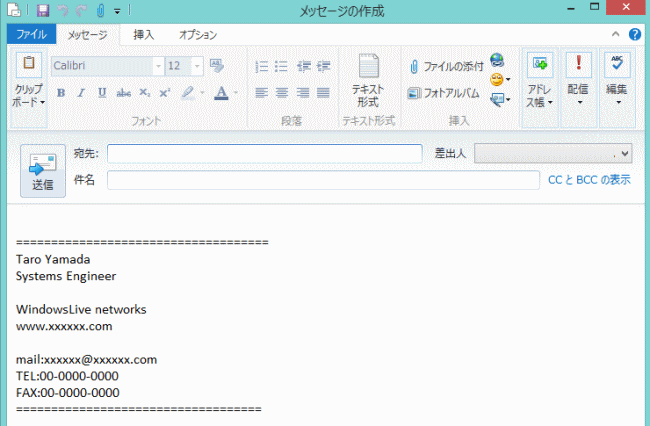This screenshot has width=650, height=426.
Task: Click the new message icon in title bar
Action: coord(14,10)
